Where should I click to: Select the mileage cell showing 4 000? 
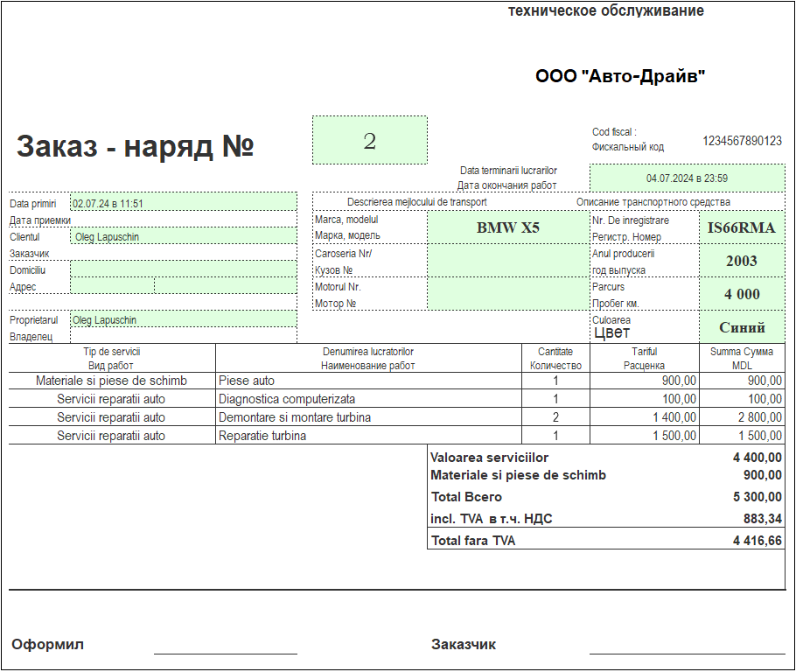741,294
